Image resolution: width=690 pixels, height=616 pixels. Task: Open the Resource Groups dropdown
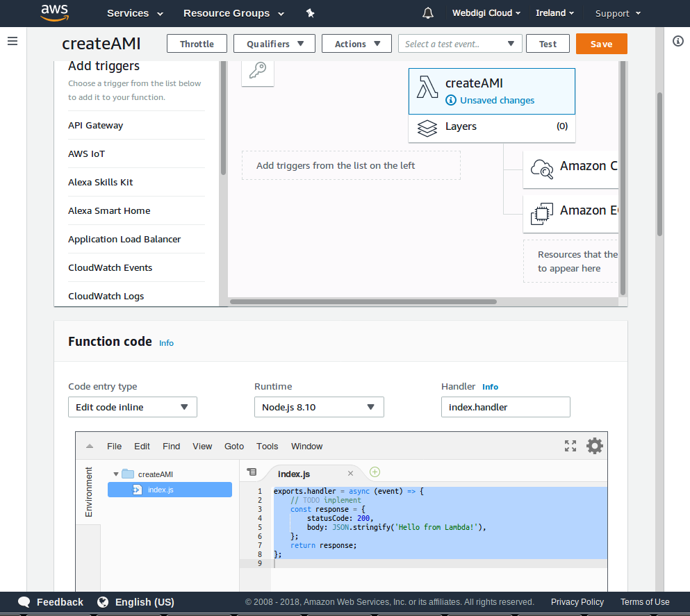click(233, 13)
